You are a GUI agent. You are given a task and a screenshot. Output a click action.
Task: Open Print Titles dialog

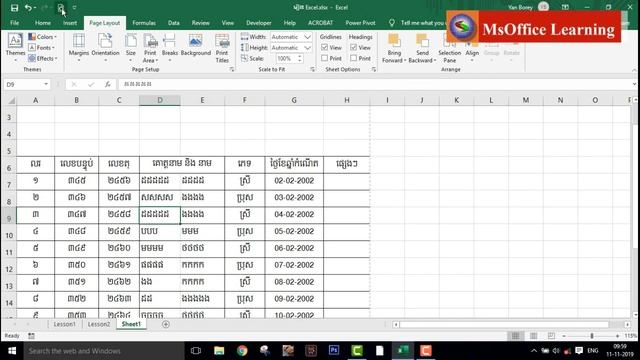(x=222, y=48)
